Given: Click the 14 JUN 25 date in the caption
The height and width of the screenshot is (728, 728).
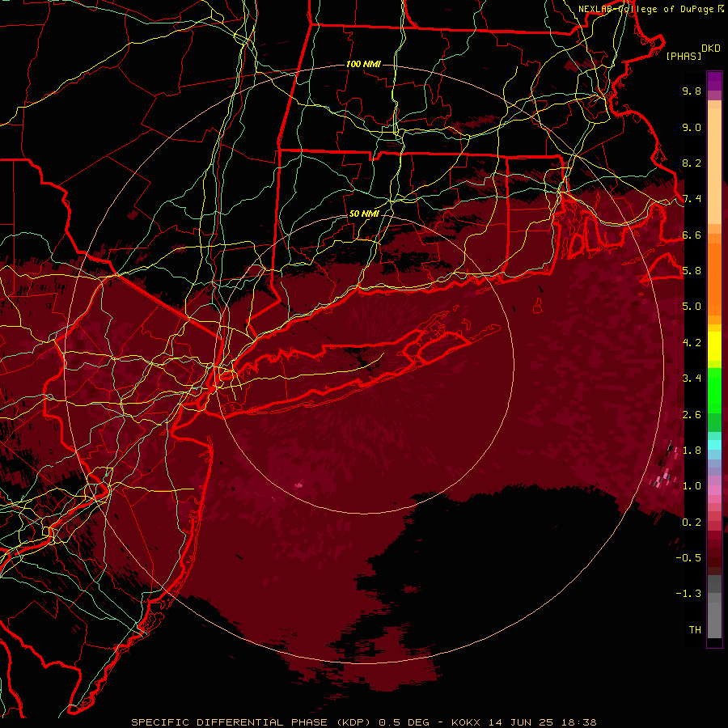Looking at the screenshot, I should pos(520,722).
